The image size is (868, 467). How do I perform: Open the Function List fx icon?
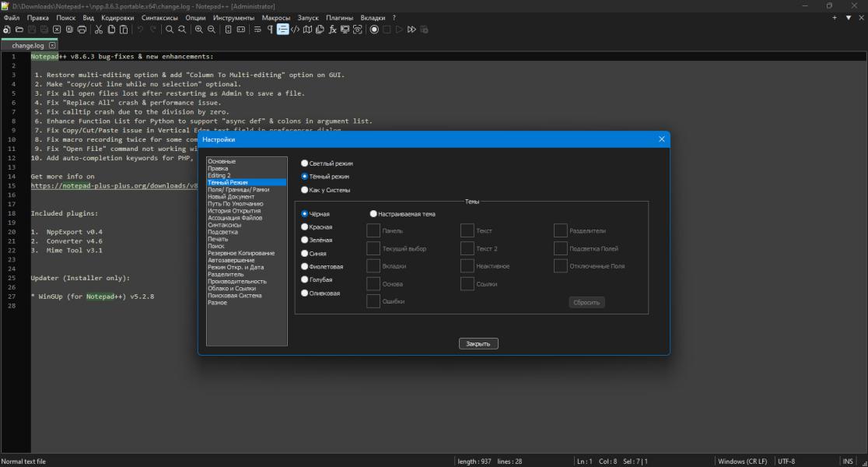[x=332, y=30]
